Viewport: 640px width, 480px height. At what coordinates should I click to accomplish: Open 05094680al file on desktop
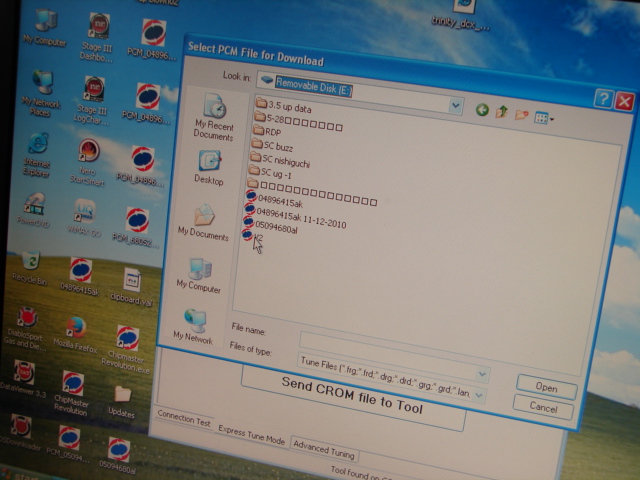click(118, 456)
